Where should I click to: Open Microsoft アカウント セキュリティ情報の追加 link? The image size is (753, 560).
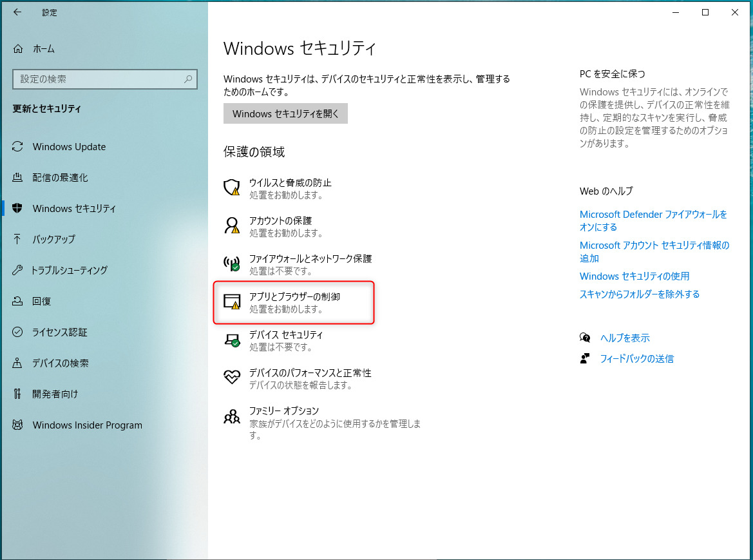[654, 252]
